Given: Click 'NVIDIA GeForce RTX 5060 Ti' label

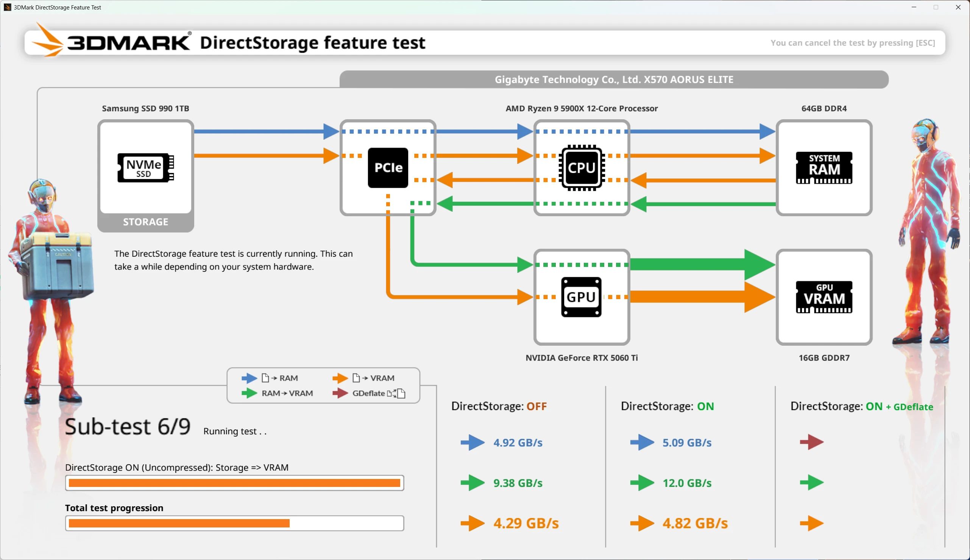Looking at the screenshot, I should pyautogui.click(x=582, y=358).
